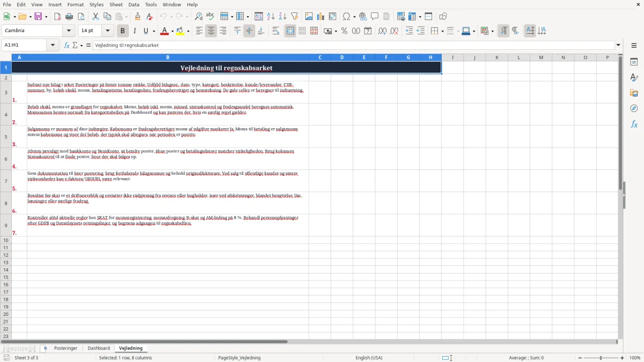Toggle Center Vertically alignment
The width and height of the screenshot is (644, 362).
pos(249,31)
